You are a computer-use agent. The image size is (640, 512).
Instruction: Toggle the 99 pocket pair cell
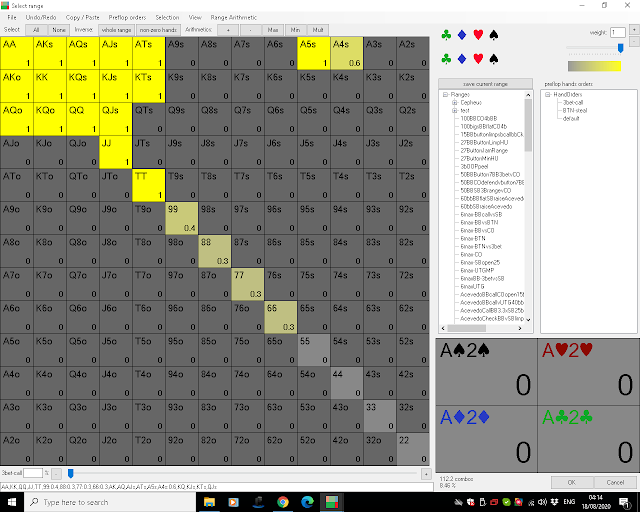tap(182, 218)
